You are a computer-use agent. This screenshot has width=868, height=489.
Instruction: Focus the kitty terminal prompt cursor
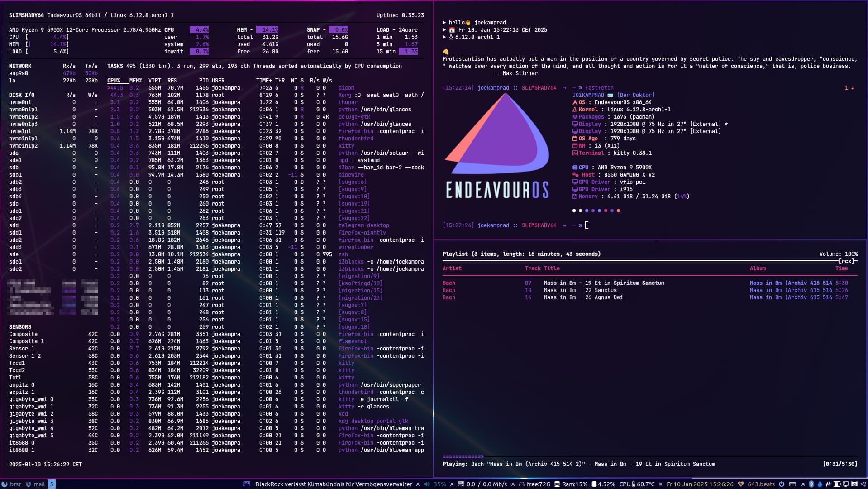pyautogui.click(x=587, y=225)
